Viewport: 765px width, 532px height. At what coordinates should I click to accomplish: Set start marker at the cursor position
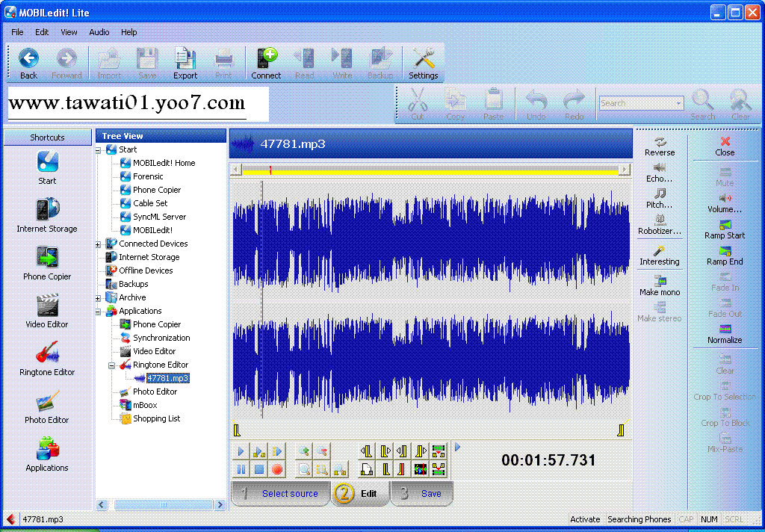(x=385, y=469)
